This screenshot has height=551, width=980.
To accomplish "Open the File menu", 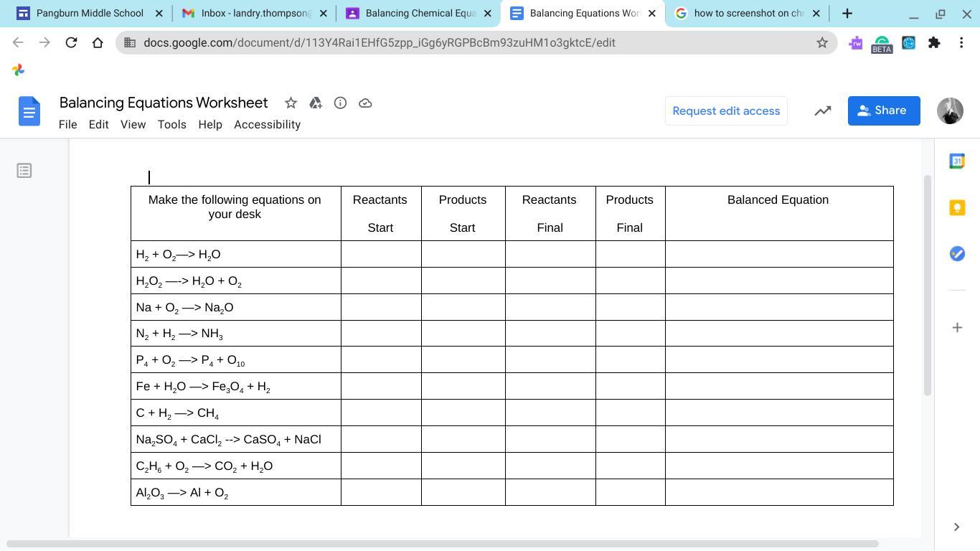I will coord(67,125).
